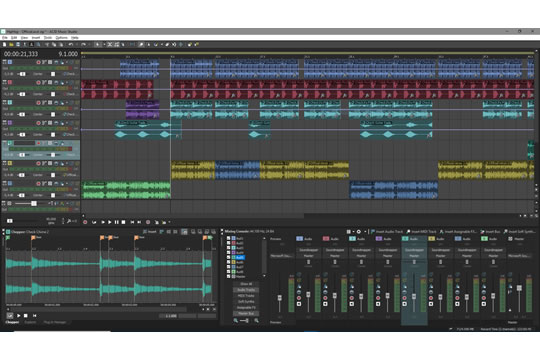Open Soundmapper input dropdown on first mixer channel
The image size is (540, 360).
point(308,250)
